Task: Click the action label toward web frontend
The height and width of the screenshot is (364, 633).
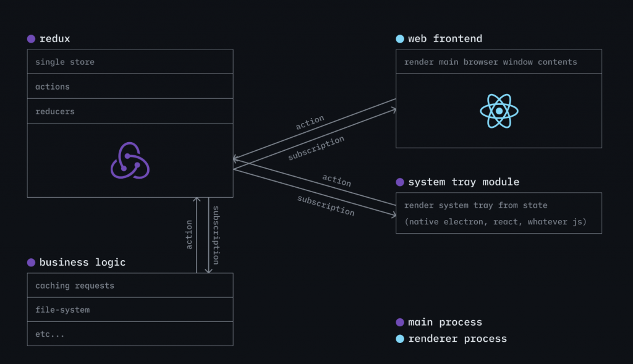Action: point(310,122)
